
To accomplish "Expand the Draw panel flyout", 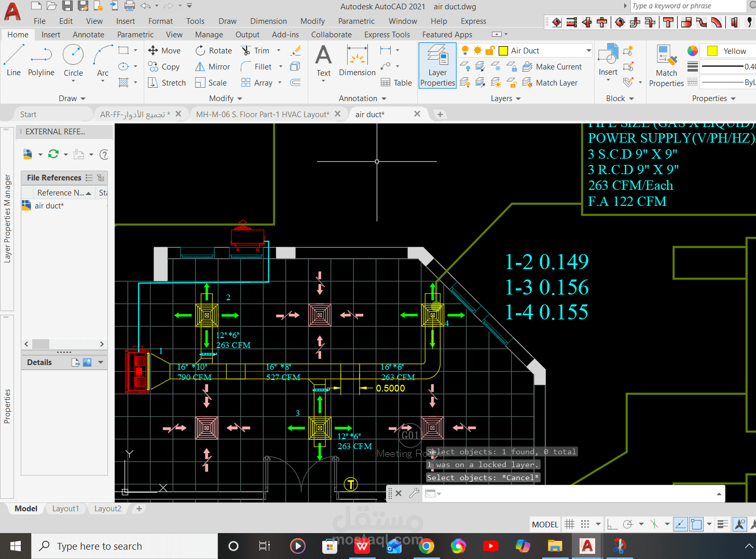I will (72, 98).
